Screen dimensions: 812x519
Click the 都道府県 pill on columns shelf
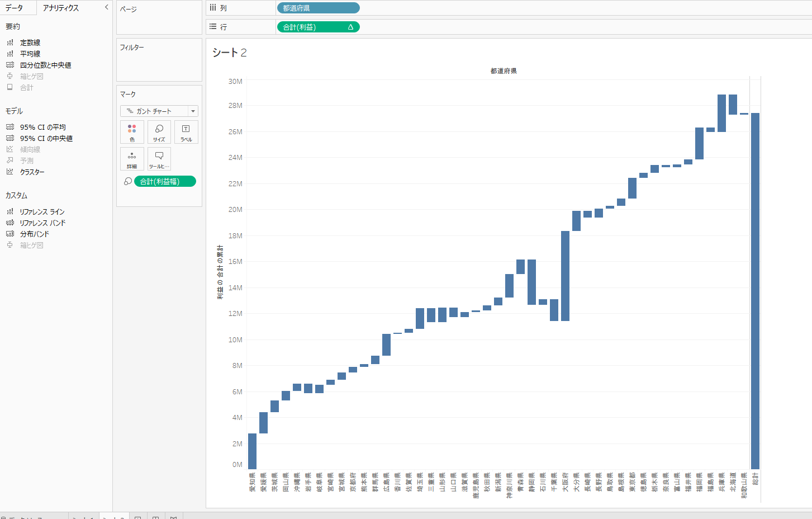click(x=318, y=8)
